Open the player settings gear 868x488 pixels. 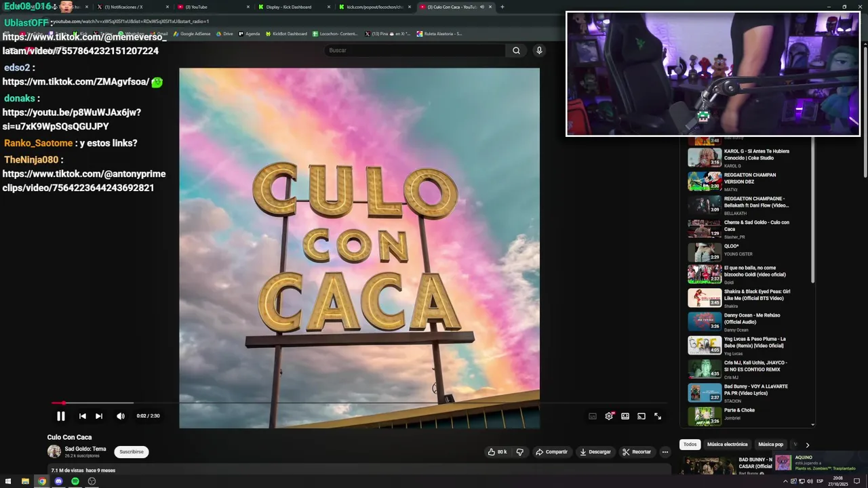coord(609,416)
